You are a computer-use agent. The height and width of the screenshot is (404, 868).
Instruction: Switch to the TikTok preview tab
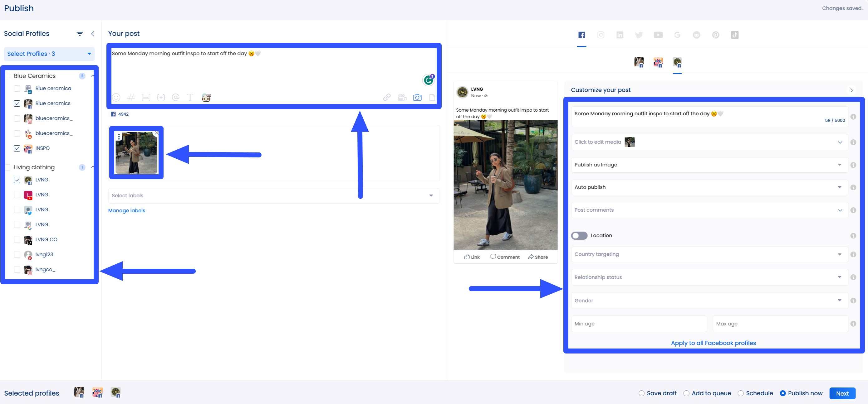(x=734, y=35)
